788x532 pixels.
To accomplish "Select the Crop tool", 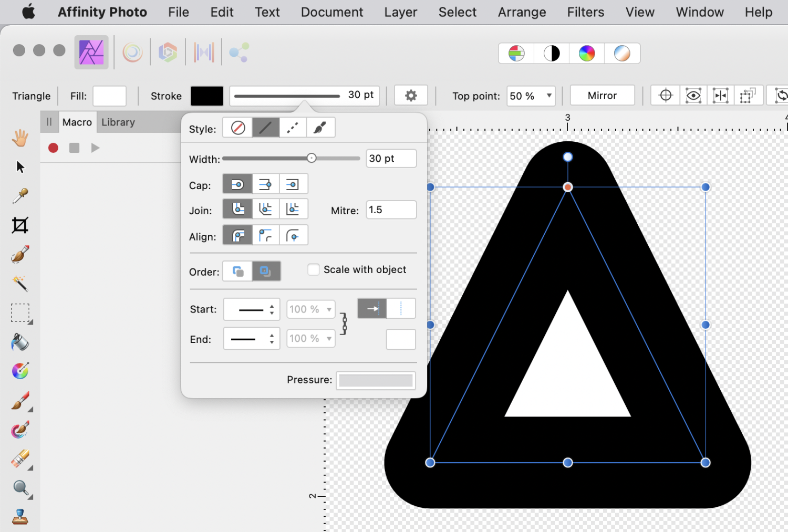I will pos(19,225).
